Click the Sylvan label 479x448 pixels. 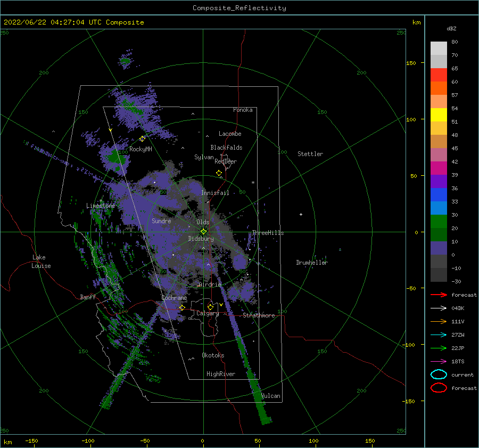coord(204,157)
